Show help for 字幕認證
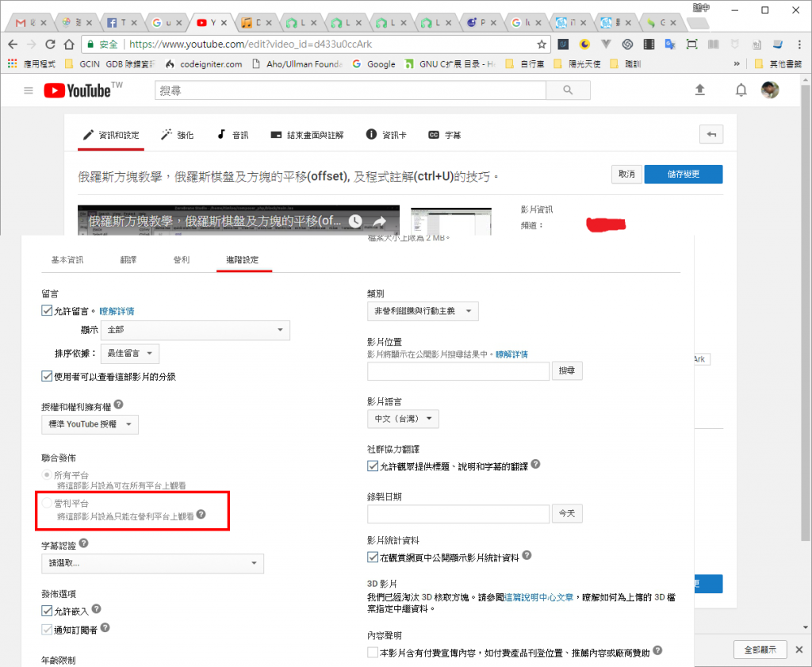 [x=83, y=543]
